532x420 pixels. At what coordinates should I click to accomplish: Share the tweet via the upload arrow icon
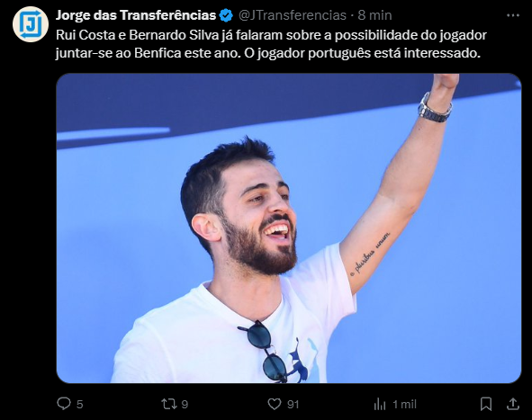pos(513,404)
